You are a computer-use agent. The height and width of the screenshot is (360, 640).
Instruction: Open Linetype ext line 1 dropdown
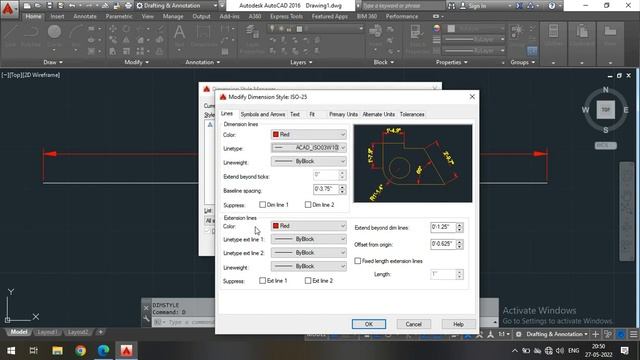coord(309,239)
